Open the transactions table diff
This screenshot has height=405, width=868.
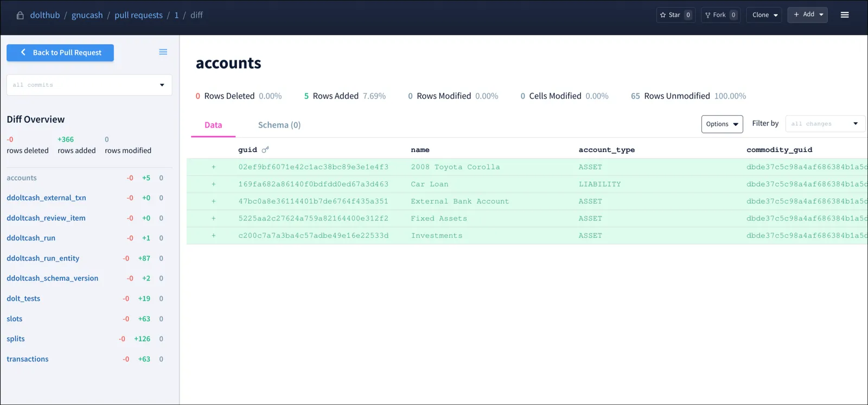pyautogui.click(x=28, y=359)
